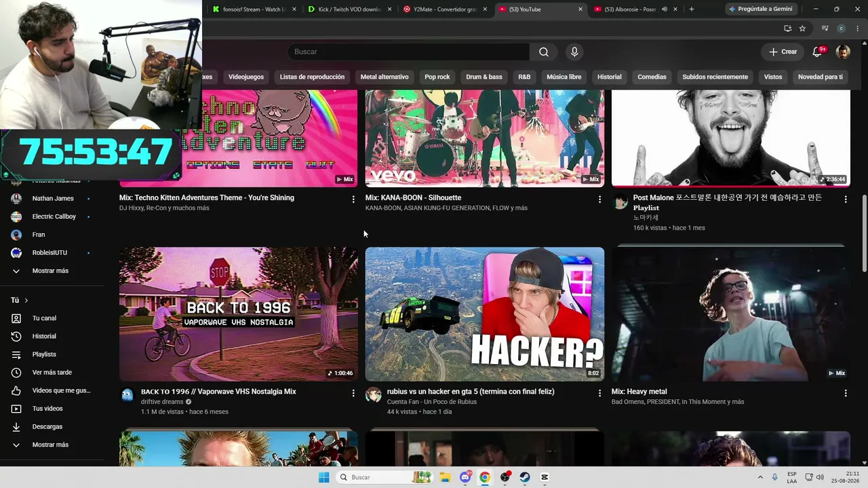Open options for Post Malone playlist video
The width and height of the screenshot is (868, 488).
846,199
